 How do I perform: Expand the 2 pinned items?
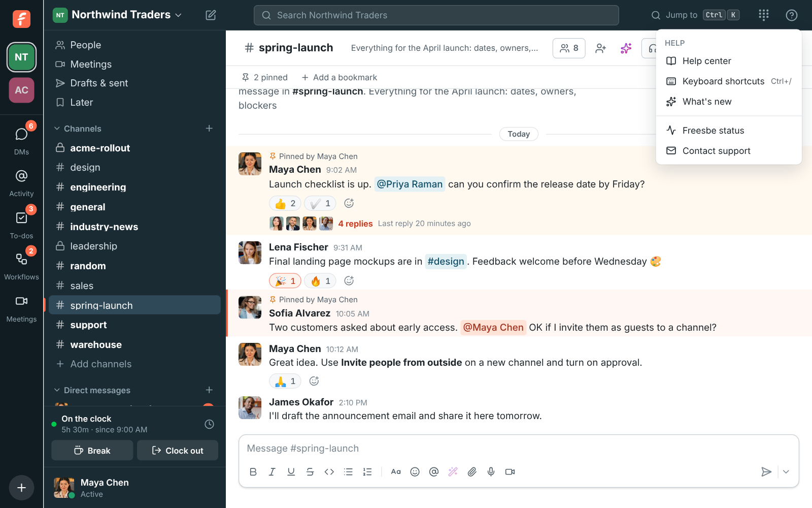265,77
